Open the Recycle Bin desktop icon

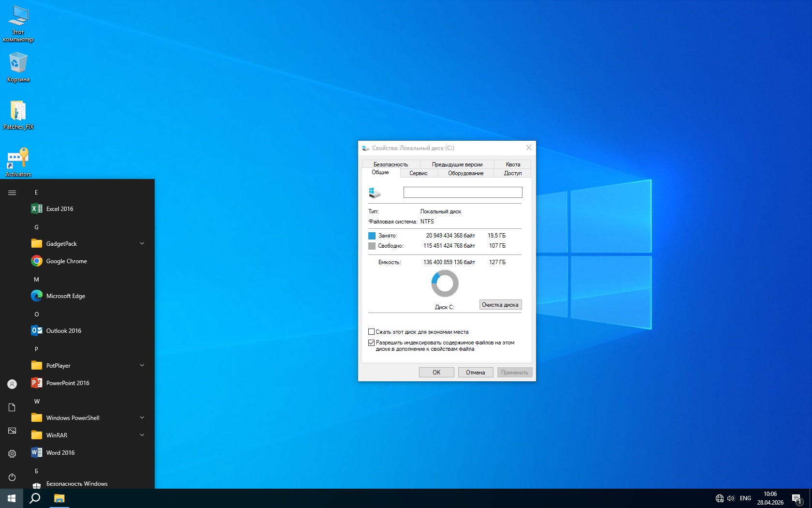tap(18, 67)
